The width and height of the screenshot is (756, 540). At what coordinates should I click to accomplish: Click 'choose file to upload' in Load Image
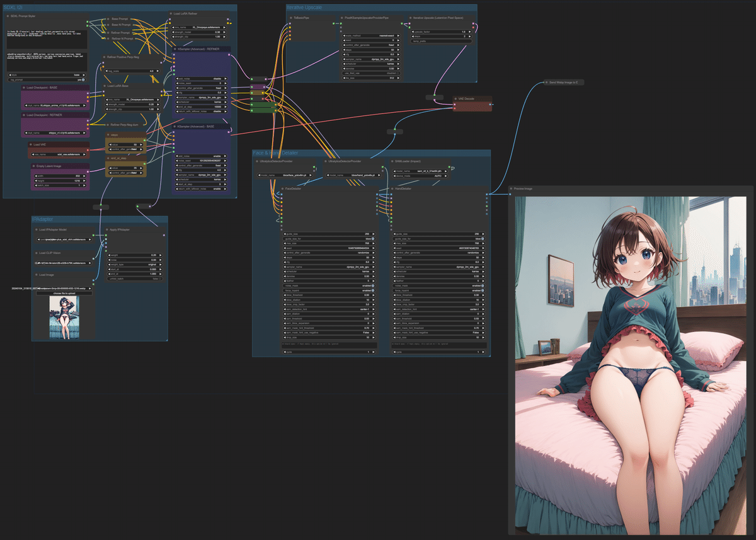pyautogui.click(x=64, y=293)
